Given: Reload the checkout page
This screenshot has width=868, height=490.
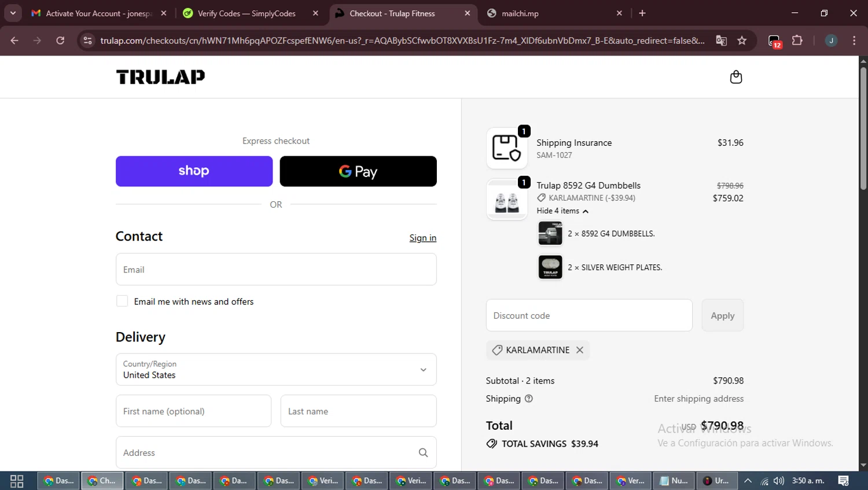Looking at the screenshot, I should (x=60, y=40).
